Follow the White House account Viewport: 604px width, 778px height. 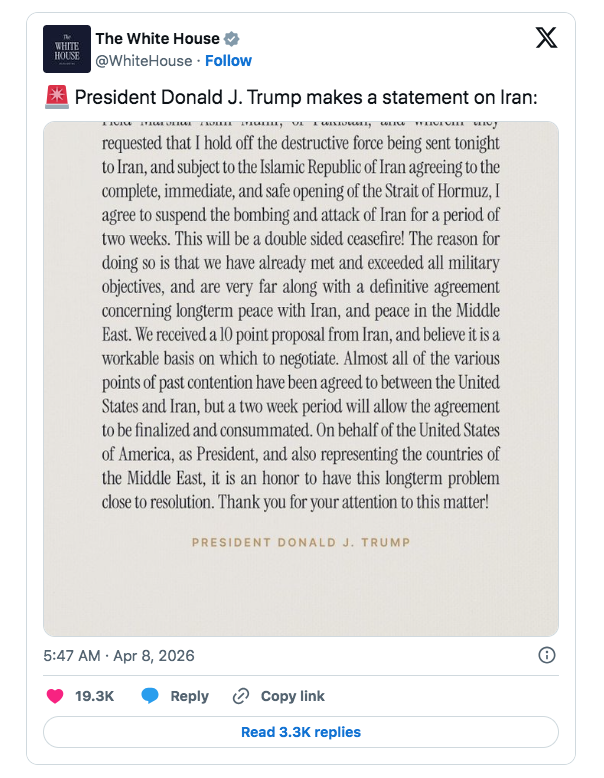click(x=228, y=60)
